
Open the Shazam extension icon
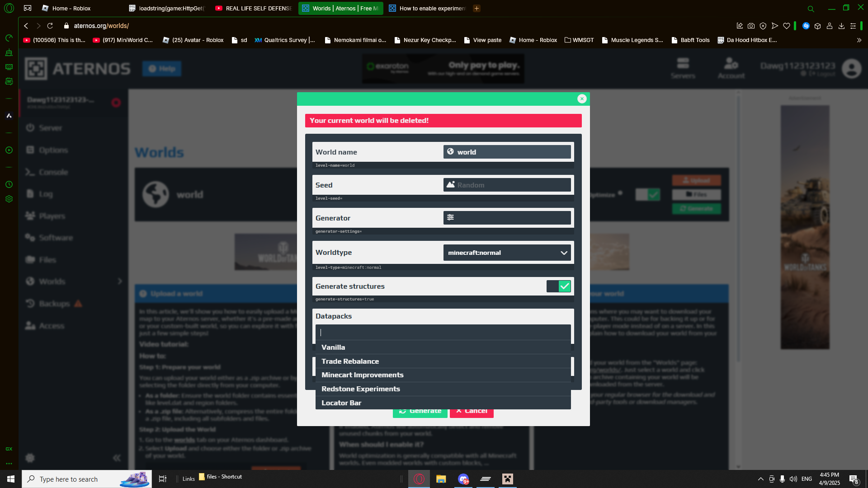pyautogui.click(x=806, y=26)
